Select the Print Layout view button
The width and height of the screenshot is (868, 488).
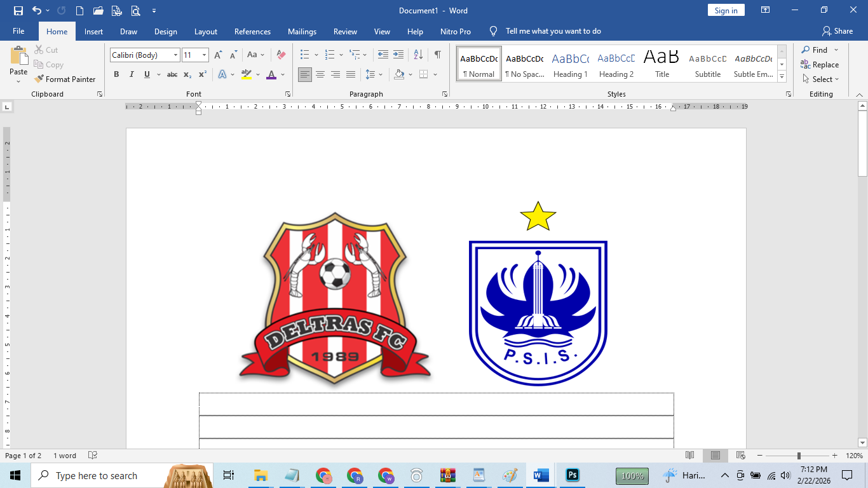(715, 456)
